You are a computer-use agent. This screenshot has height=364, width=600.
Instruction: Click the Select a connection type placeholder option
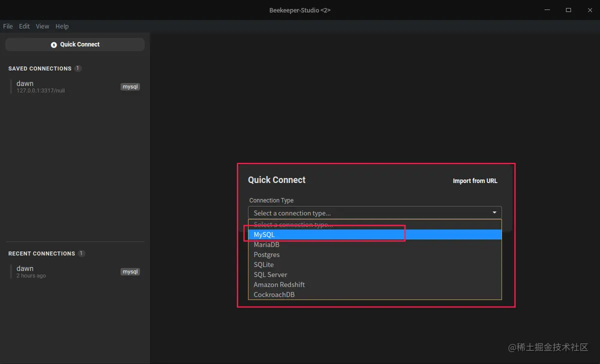tap(375, 224)
